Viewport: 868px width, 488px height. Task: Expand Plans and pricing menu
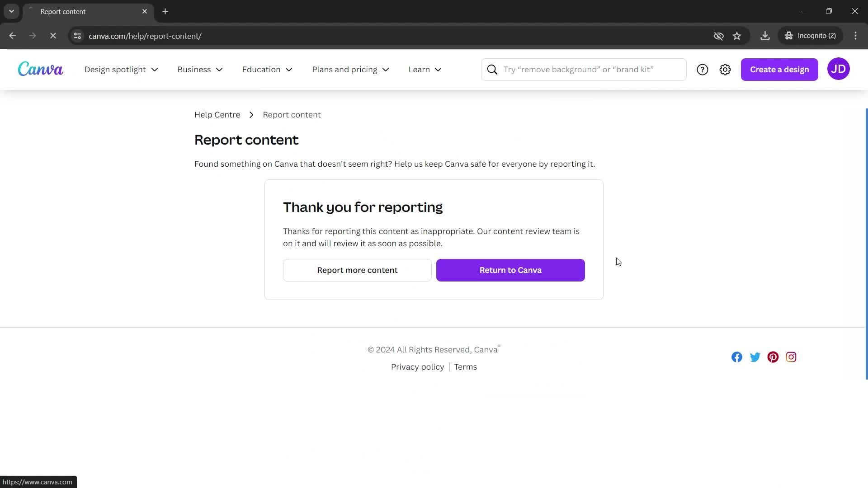coord(350,70)
